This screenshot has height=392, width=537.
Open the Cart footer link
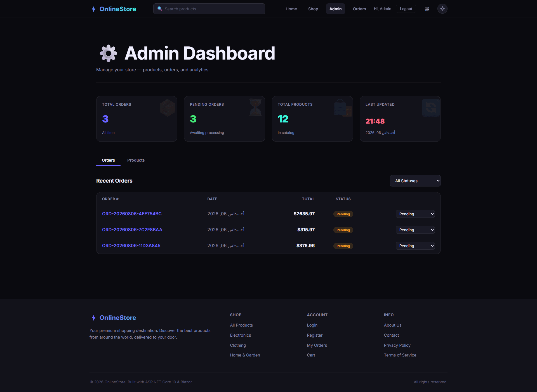coord(311,355)
